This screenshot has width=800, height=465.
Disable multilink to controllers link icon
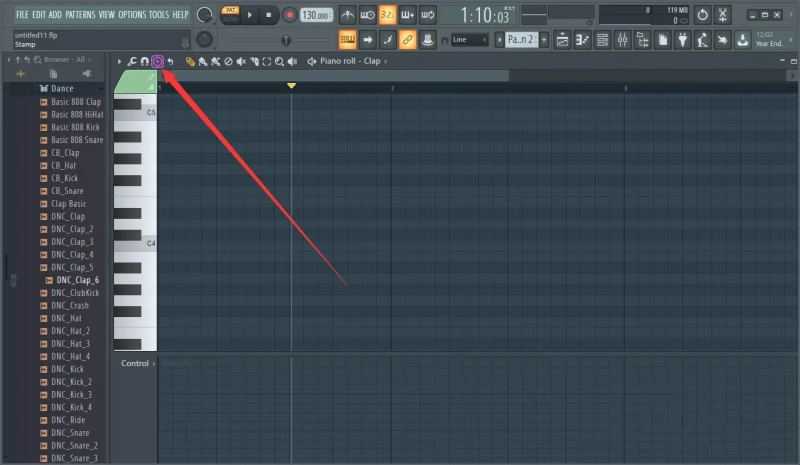[x=407, y=40]
